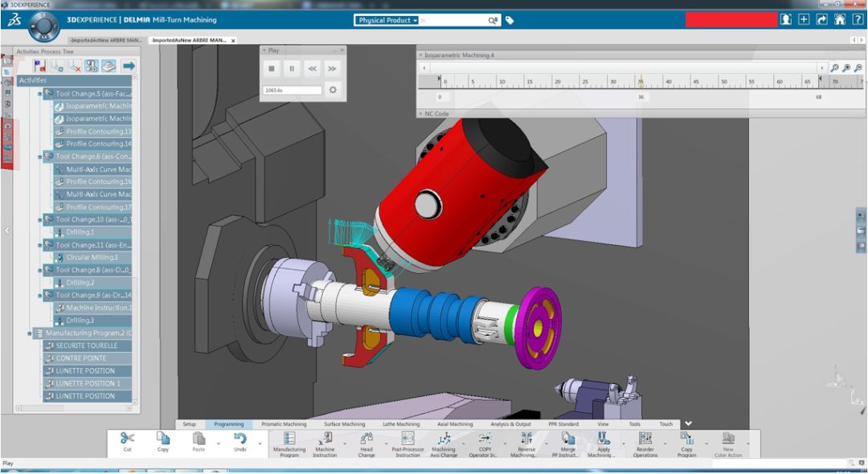Collapse the Tool Change.6 tree node
The height and width of the screenshot is (474, 868).
coord(40,157)
